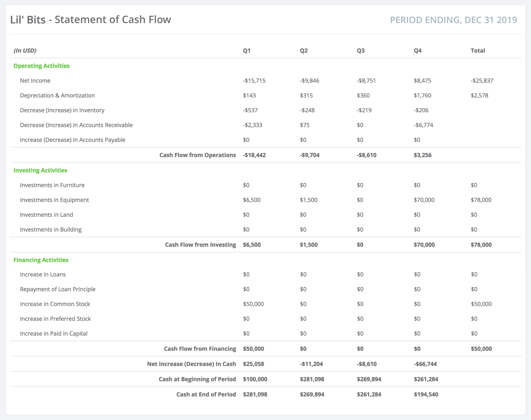Click the Investing Activities section heading
This screenshot has height=420, width=531.
click(x=40, y=170)
